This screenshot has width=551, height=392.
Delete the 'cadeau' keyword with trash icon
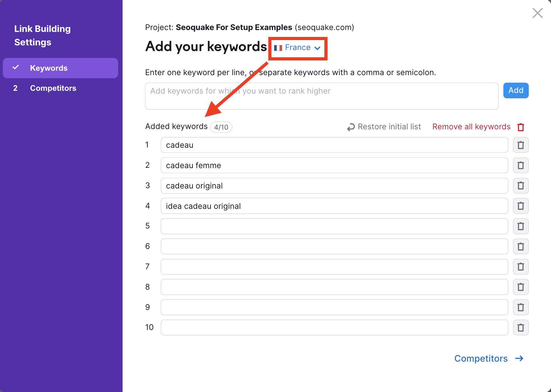(x=521, y=145)
